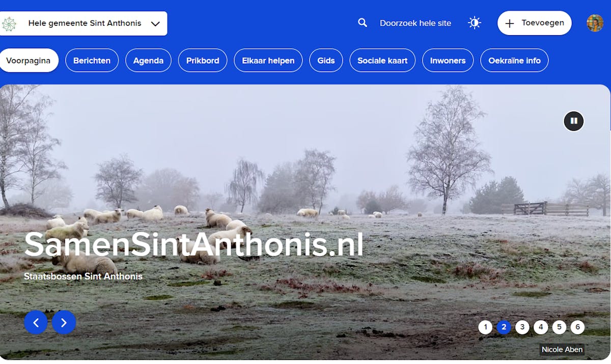
Task: Open the user profile avatar
Action: pyautogui.click(x=595, y=23)
